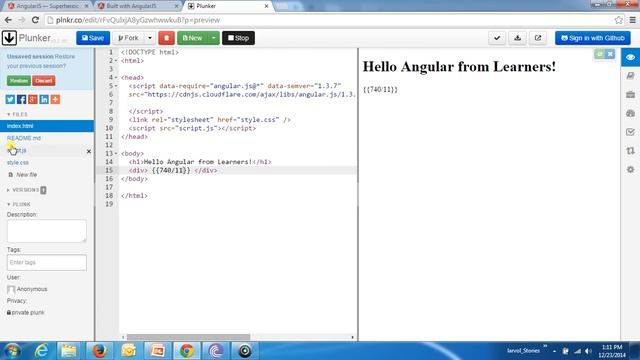
Task: Bookmark this page with star icon
Action: point(618,20)
